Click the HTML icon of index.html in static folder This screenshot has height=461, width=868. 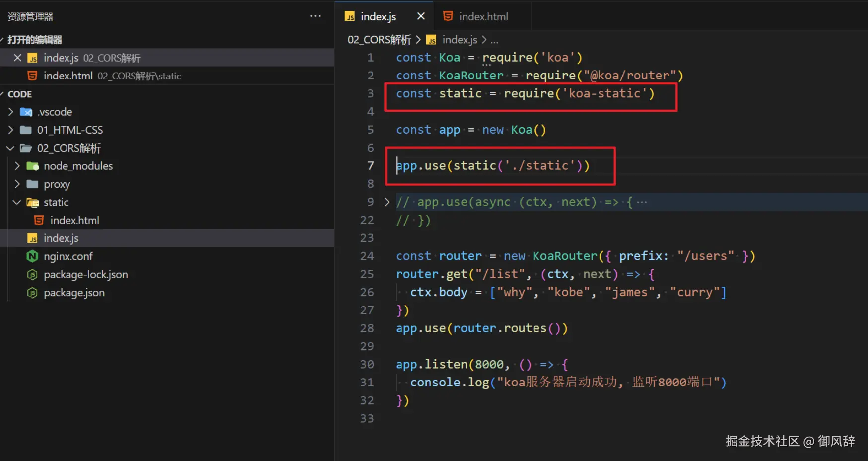tap(39, 220)
